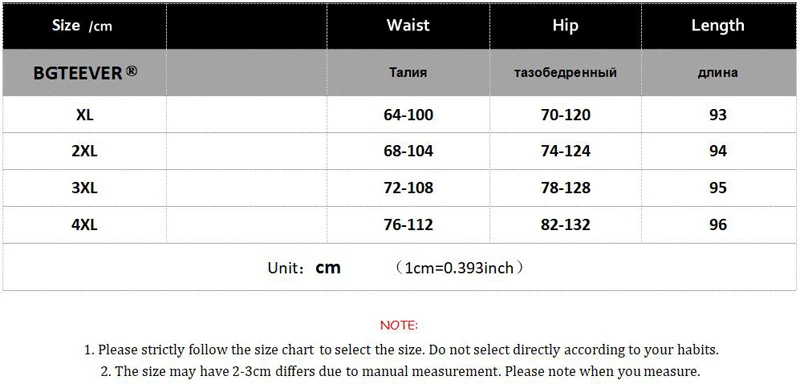
Task: Click the 1cm=0.393inch conversion note
Action: click(x=459, y=267)
